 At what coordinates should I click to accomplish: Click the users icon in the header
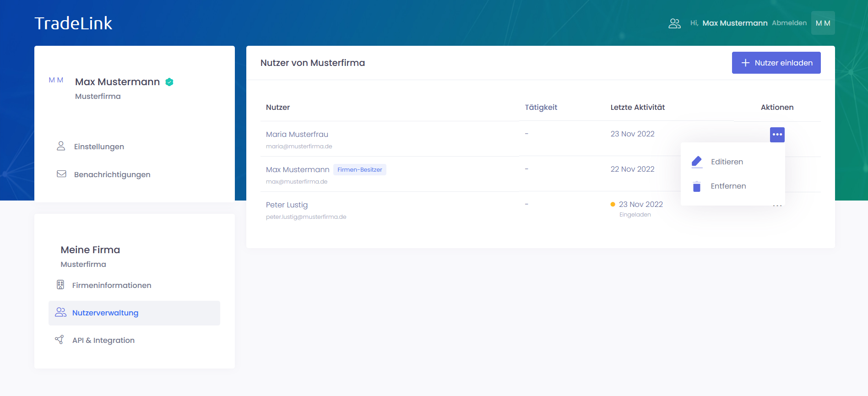coord(674,23)
